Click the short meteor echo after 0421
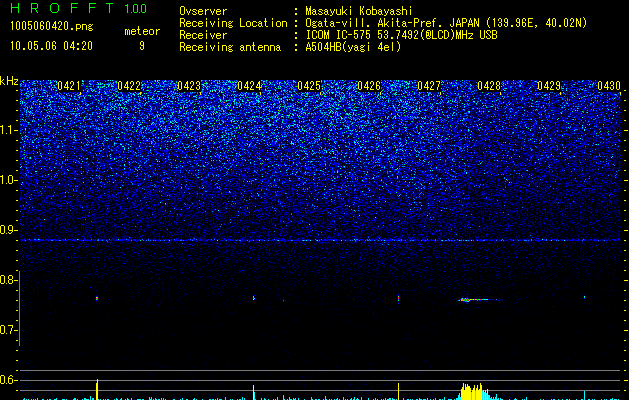The image size is (629, 400). pos(97,298)
